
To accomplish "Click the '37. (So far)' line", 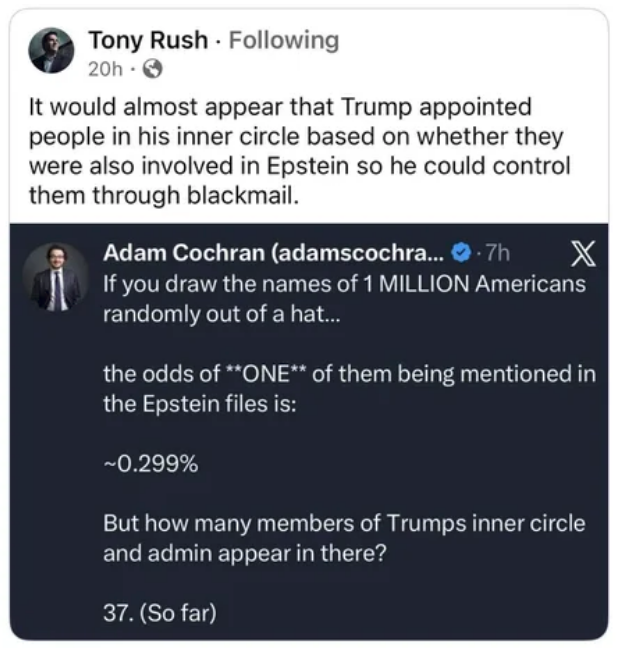I will coord(160,612).
